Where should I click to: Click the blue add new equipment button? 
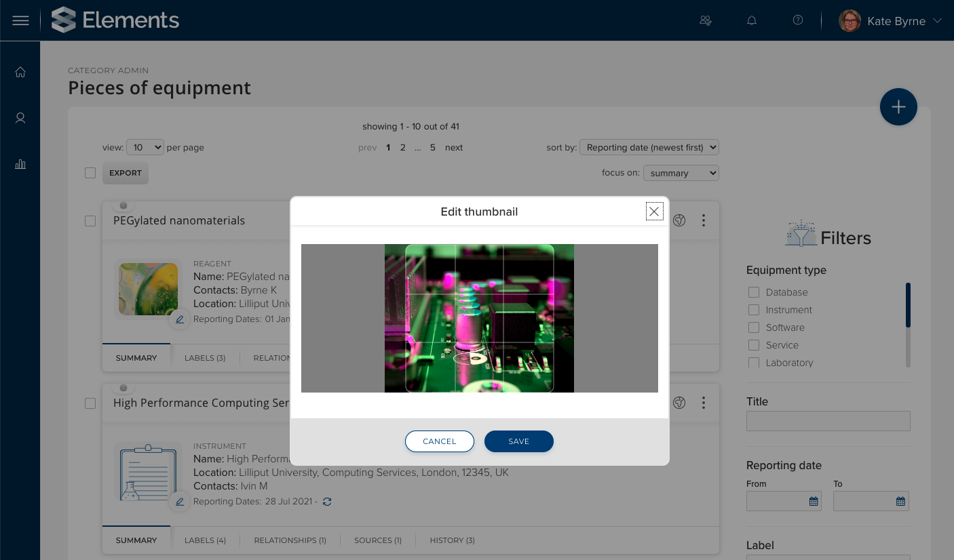pos(898,107)
